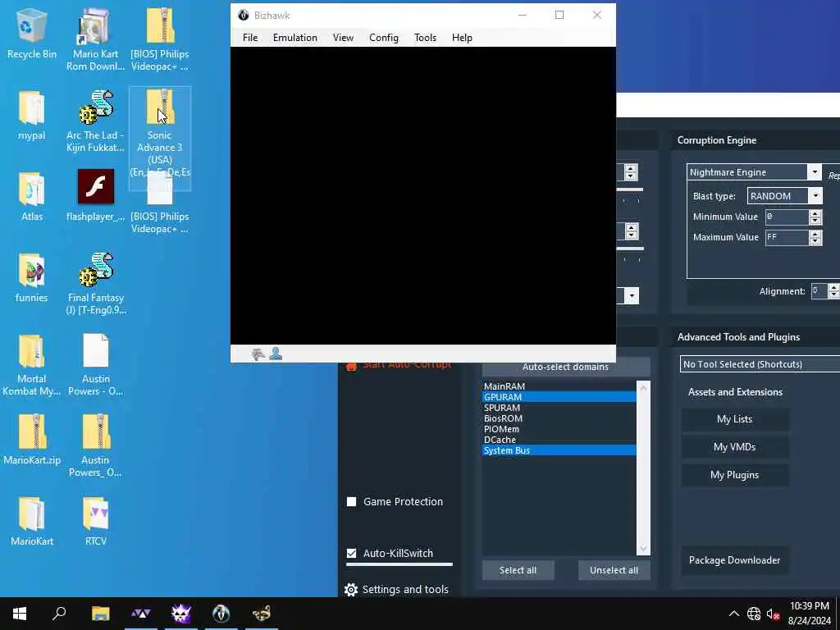Select the Mario Kart Rom Downl... shortcut
This screenshot has height=630, width=840.
pyautogui.click(x=95, y=39)
